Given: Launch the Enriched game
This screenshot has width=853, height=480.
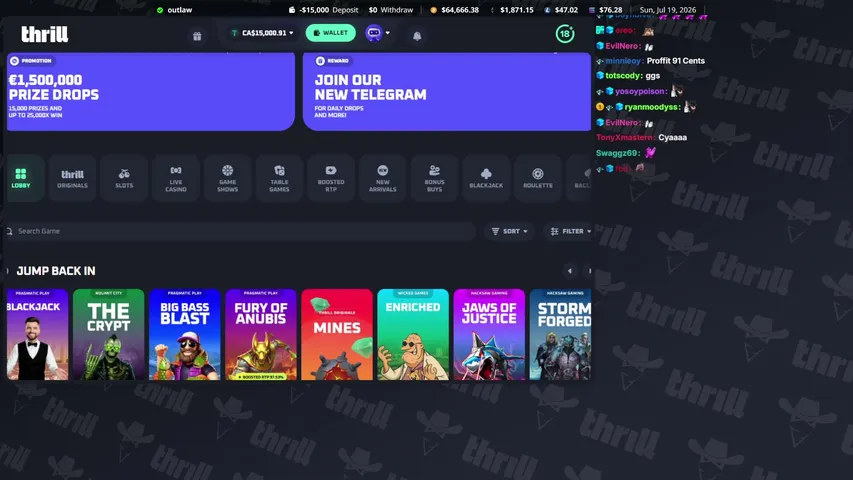Looking at the screenshot, I should coord(413,334).
